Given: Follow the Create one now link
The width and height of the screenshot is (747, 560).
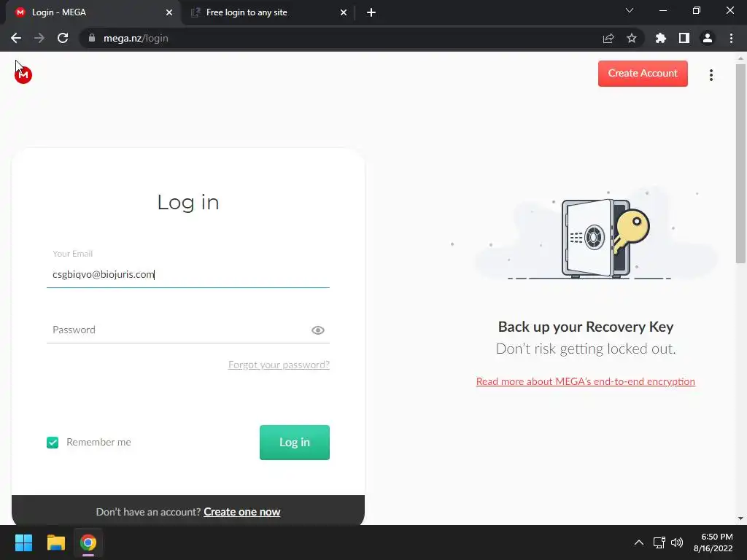Looking at the screenshot, I should click(x=242, y=512).
